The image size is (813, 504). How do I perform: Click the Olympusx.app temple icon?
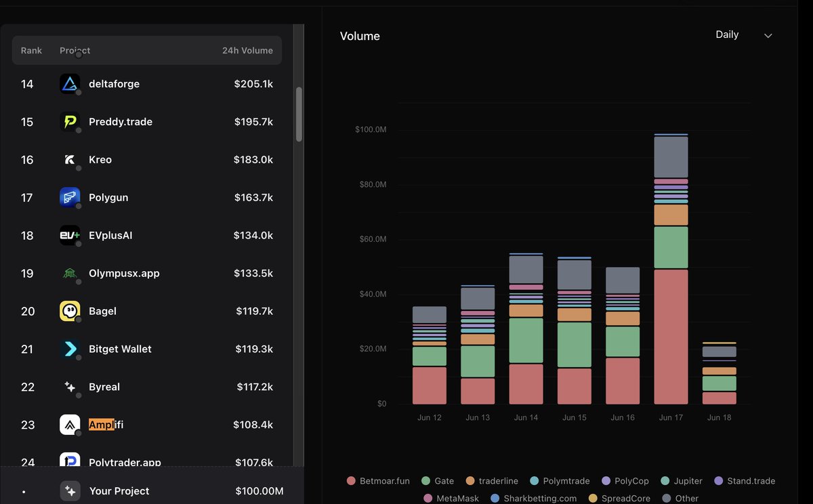click(x=70, y=274)
